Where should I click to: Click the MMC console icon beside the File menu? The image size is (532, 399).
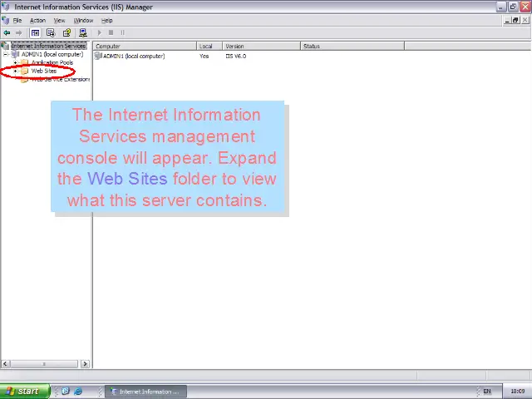tap(5, 20)
